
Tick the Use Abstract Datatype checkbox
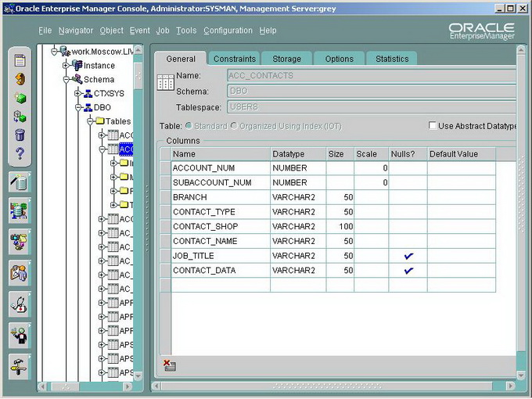coord(432,125)
